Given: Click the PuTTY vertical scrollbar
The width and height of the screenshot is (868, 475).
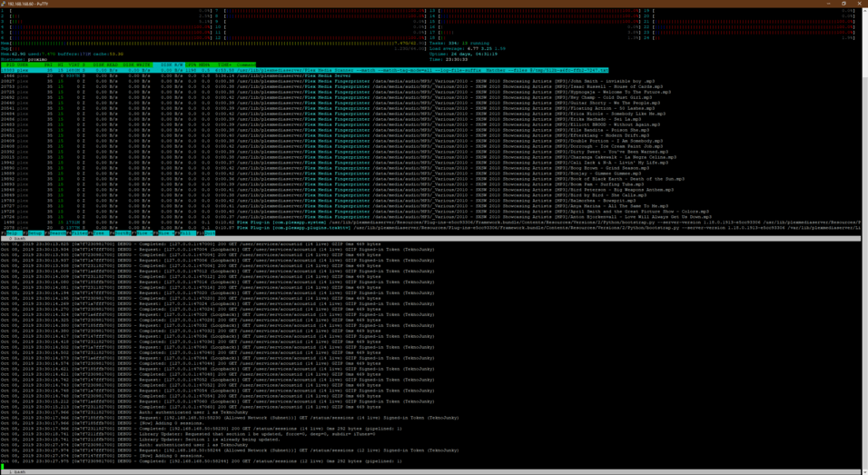Looking at the screenshot, I should (x=864, y=241).
